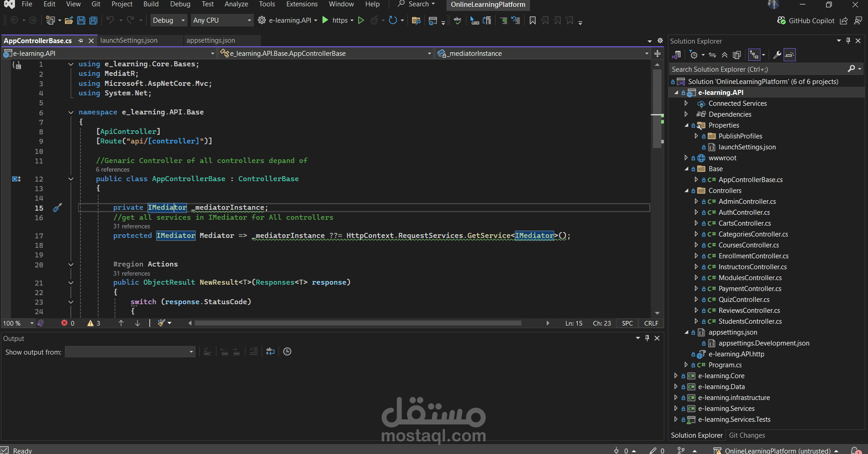Click Sync with Active Document icon
Image resolution: width=868 pixels, height=454 pixels.
[712, 55]
